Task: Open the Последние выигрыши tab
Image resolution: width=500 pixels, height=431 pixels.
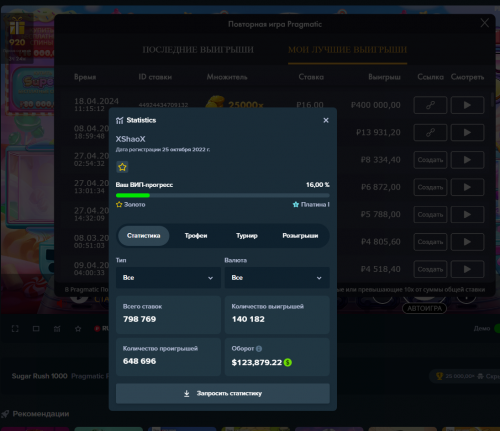Action: point(198,50)
